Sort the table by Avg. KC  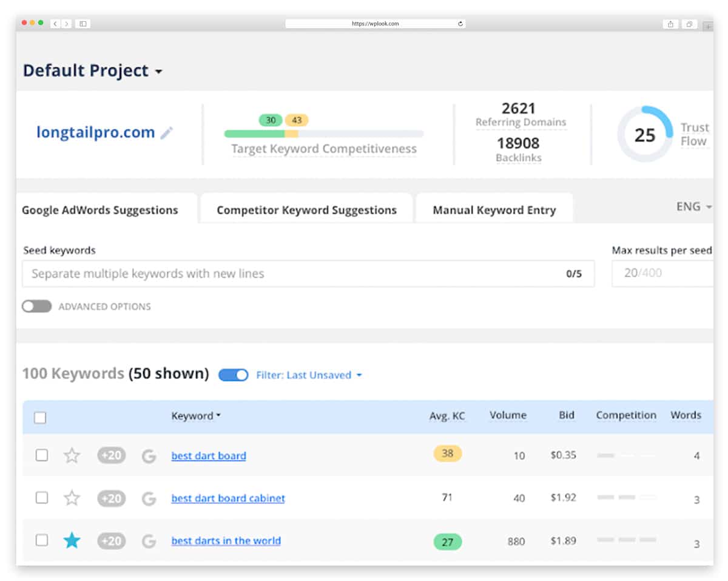click(x=447, y=415)
